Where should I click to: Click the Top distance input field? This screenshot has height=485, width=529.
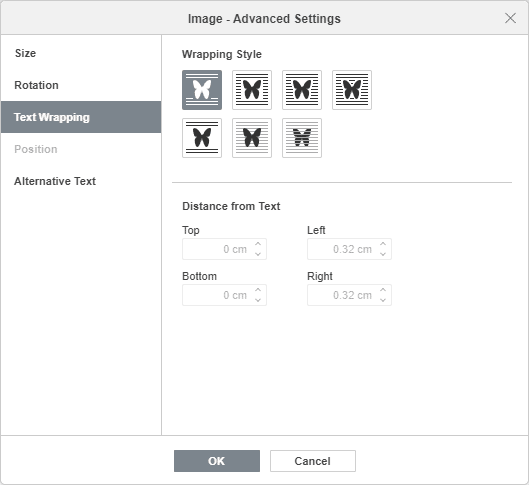coord(224,249)
